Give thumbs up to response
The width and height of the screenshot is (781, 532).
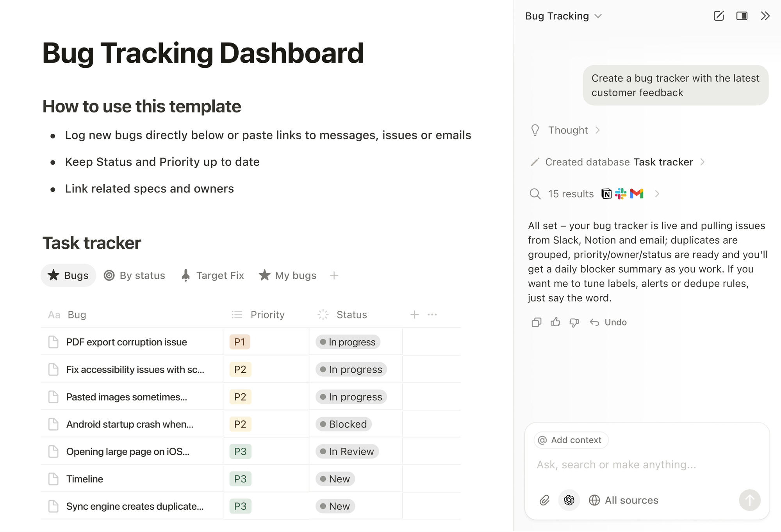[x=555, y=322]
